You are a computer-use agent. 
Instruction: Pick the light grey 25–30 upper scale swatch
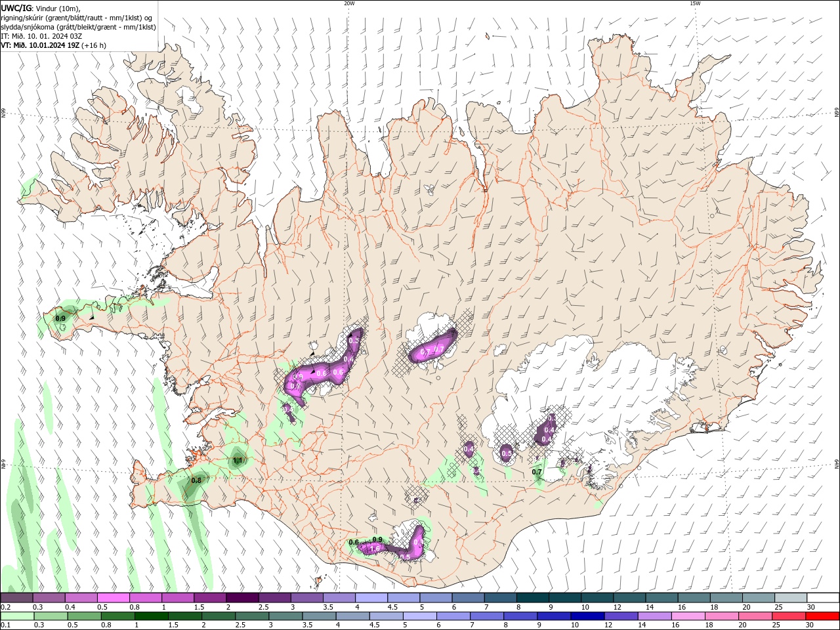(791, 597)
